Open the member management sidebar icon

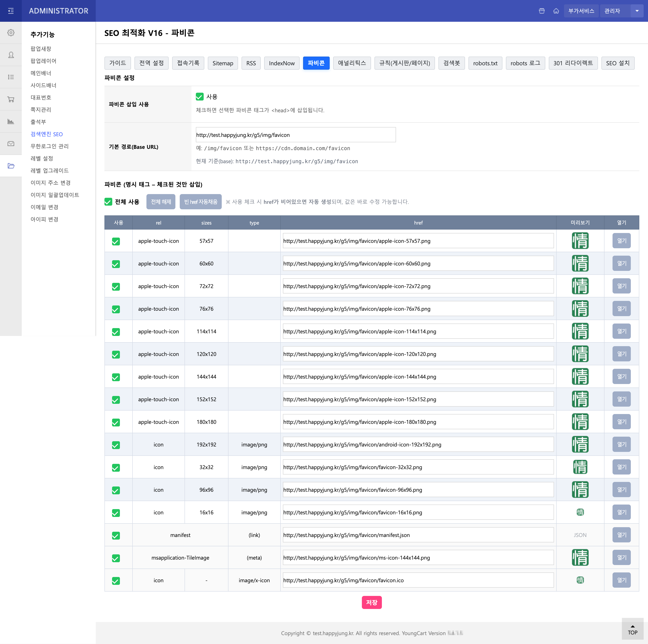pos(11,55)
